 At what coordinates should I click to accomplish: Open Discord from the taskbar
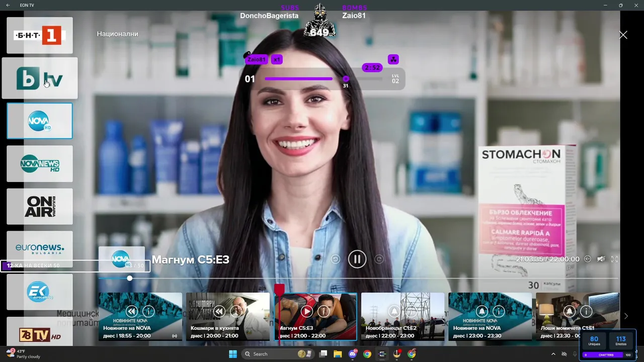click(353, 354)
